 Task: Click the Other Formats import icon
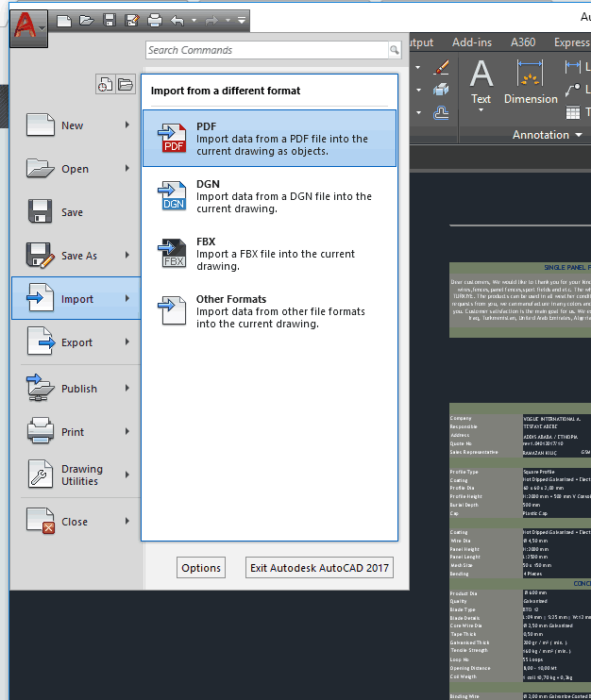click(x=172, y=310)
